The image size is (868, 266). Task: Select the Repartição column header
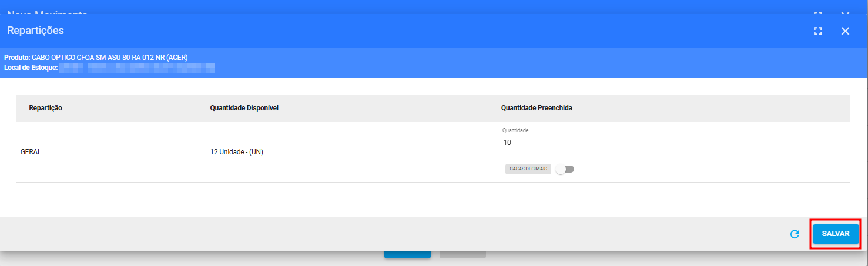[x=46, y=108]
